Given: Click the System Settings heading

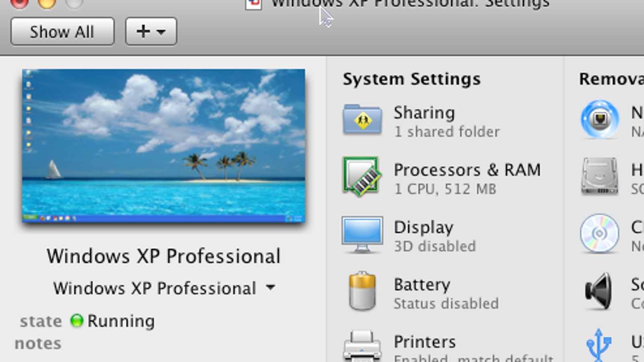Looking at the screenshot, I should pos(412,79).
